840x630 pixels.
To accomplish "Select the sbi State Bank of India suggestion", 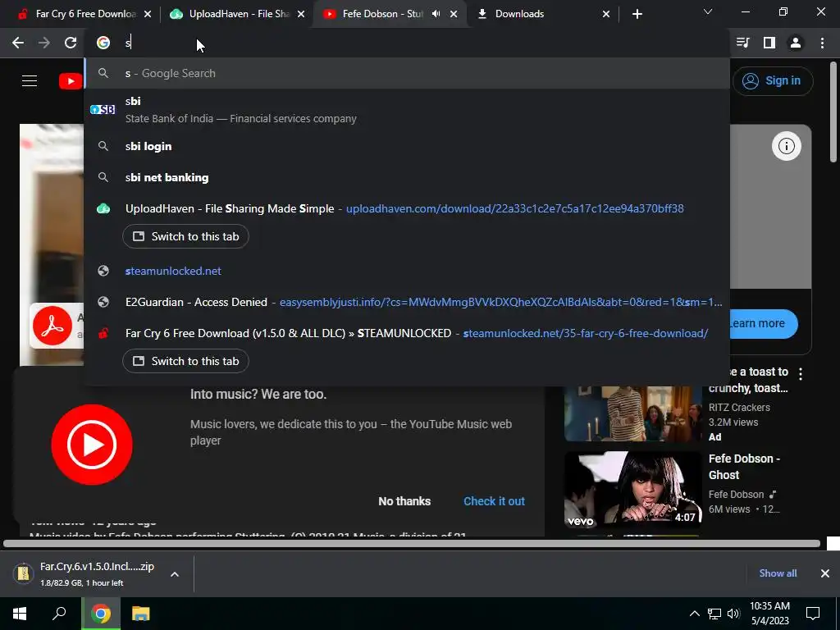I will [x=407, y=110].
